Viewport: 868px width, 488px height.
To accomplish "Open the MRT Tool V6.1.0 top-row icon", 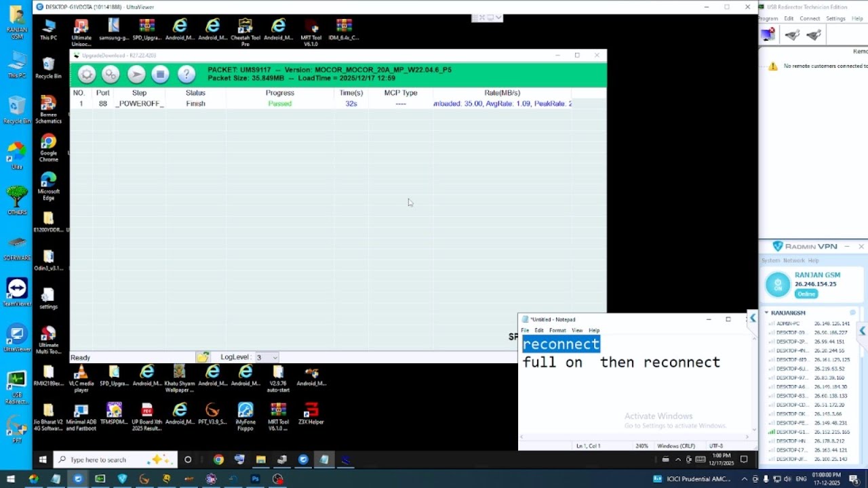I will click(311, 32).
